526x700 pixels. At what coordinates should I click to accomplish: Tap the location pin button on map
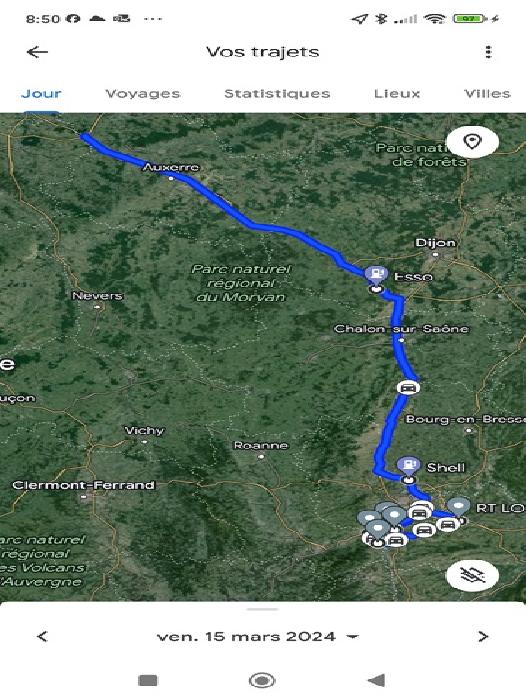(472, 142)
